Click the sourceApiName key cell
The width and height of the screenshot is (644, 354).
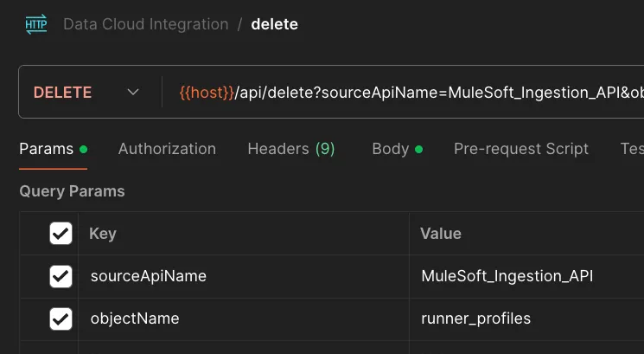tap(244, 276)
